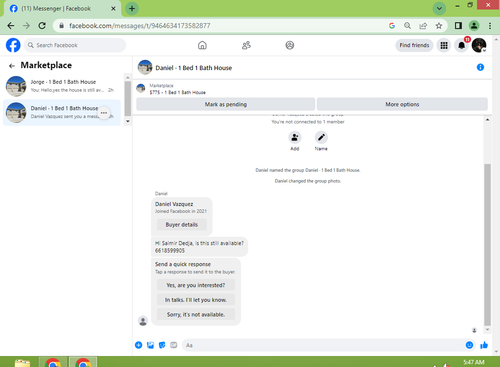Send quick response Sorry, it's not available.
500x367 pixels.
[x=196, y=314]
